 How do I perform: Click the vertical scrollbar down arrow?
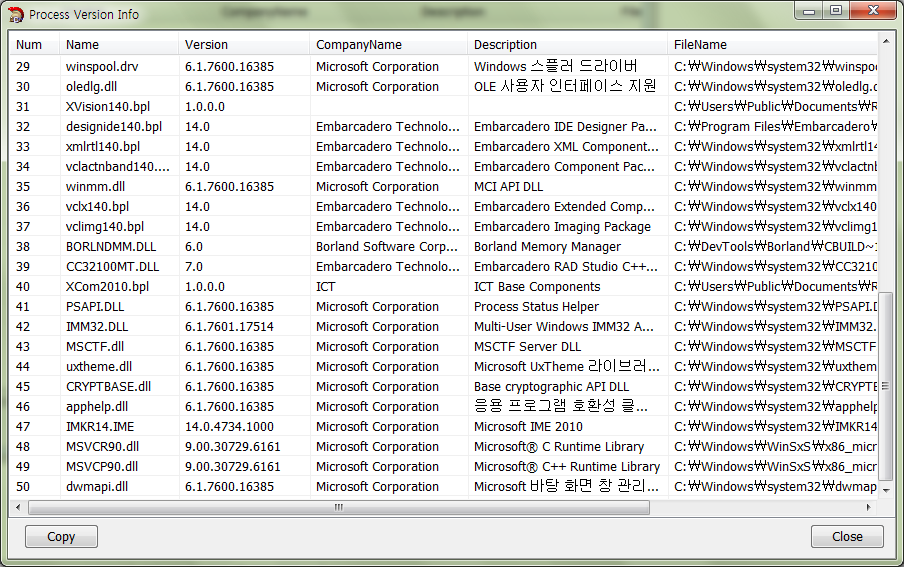886,490
